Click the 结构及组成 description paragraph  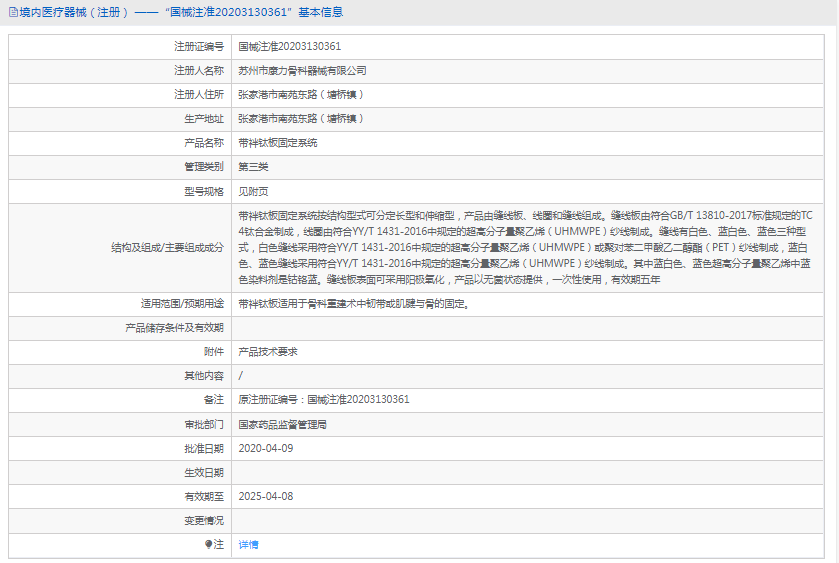pos(525,247)
